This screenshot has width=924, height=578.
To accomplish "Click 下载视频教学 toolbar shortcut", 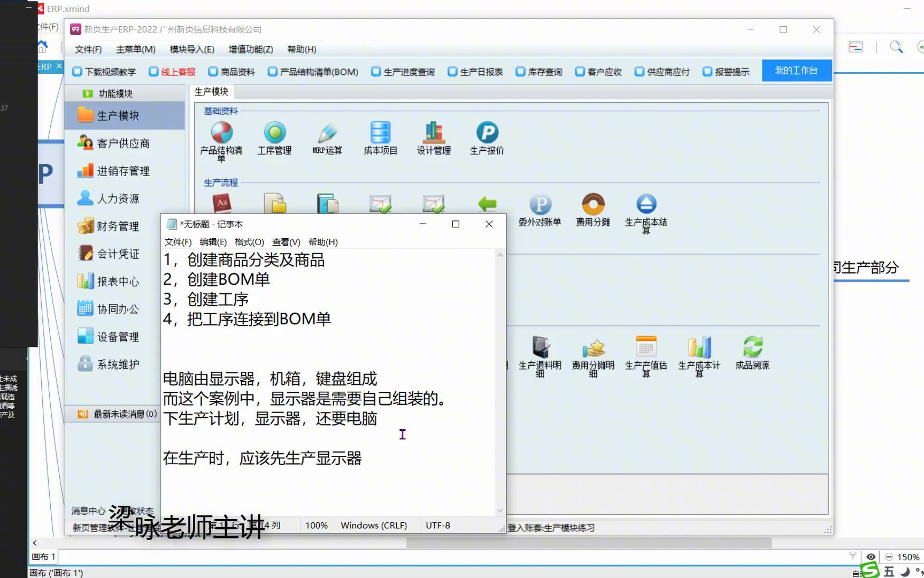I will click(x=104, y=72).
